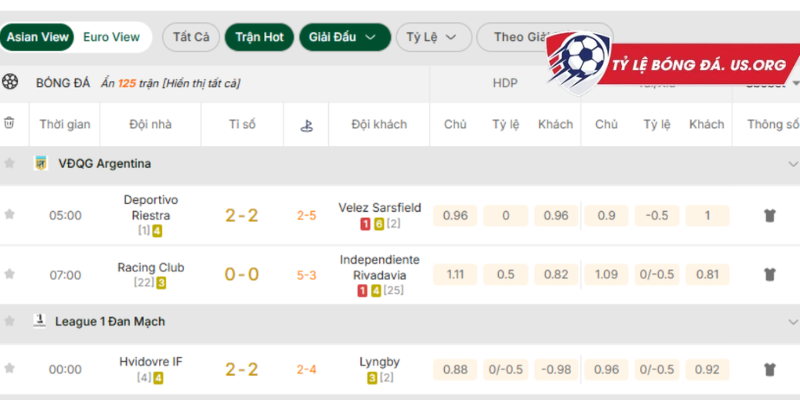800x400 pixels.
Task: Click the 0.96 home odds for Deportivo Riestra
Action: 455,215
